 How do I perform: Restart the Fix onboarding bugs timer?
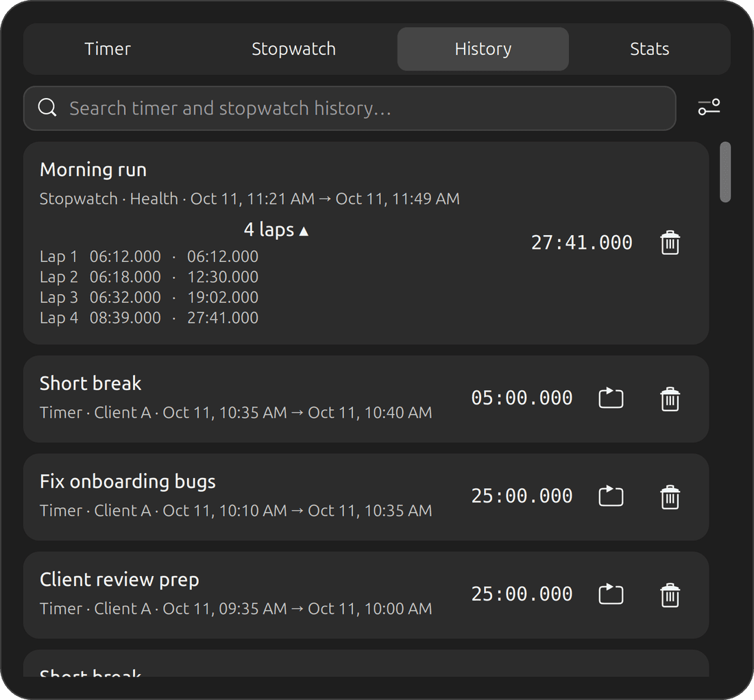(x=611, y=496)
